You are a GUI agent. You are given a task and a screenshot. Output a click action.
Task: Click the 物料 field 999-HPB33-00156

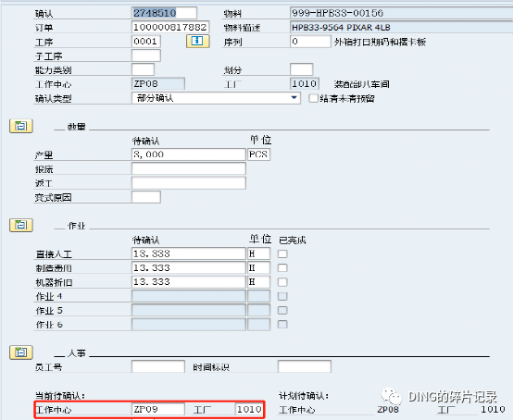click(402, 13)
